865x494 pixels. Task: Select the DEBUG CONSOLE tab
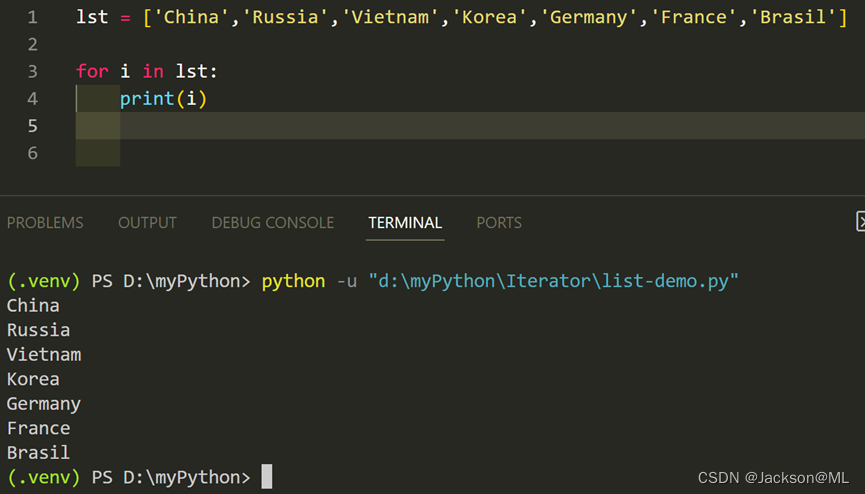[272, 223]
